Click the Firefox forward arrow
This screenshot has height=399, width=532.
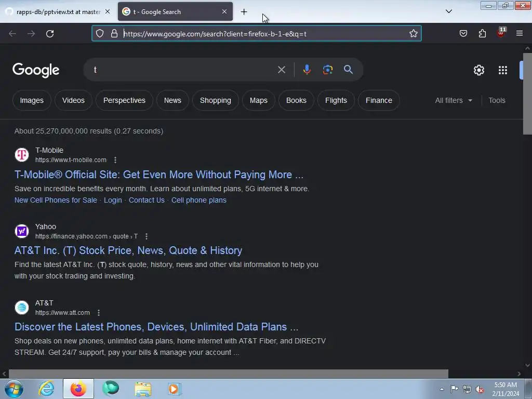31,34
